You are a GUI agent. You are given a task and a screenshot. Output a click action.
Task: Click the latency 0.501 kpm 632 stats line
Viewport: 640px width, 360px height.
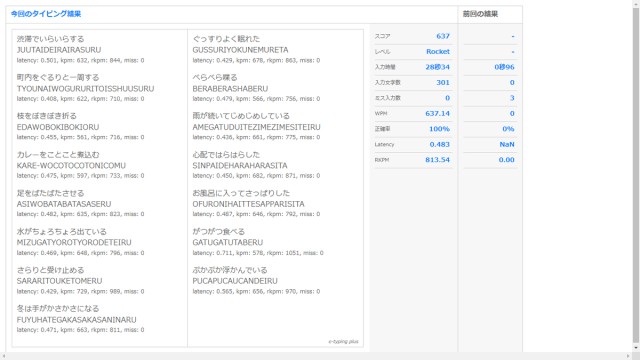click(80, 60)
